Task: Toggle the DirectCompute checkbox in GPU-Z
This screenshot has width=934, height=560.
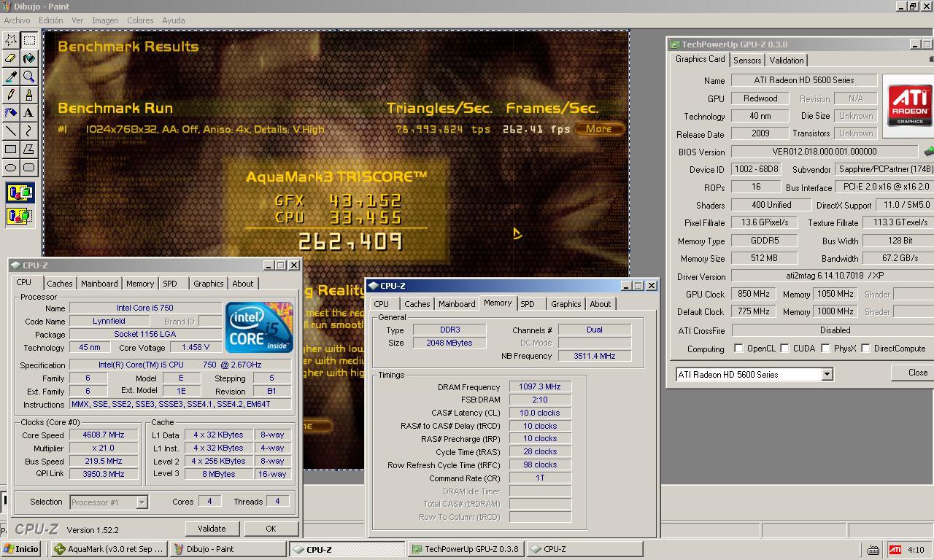Action: click(865, 349)
